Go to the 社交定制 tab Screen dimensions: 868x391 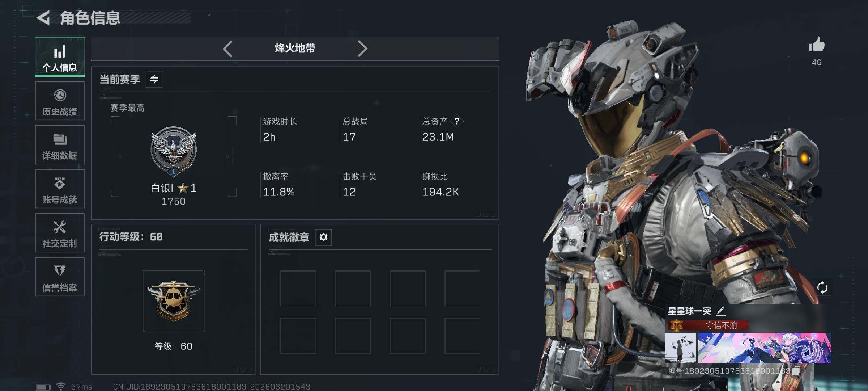click(60, 233)
